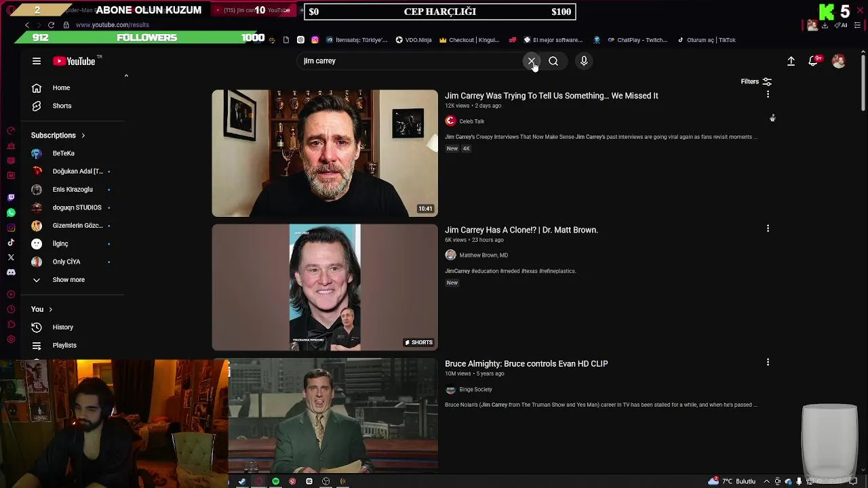The image size is (868, 488).
Task: Expand the You section
Action: point(42,309)
